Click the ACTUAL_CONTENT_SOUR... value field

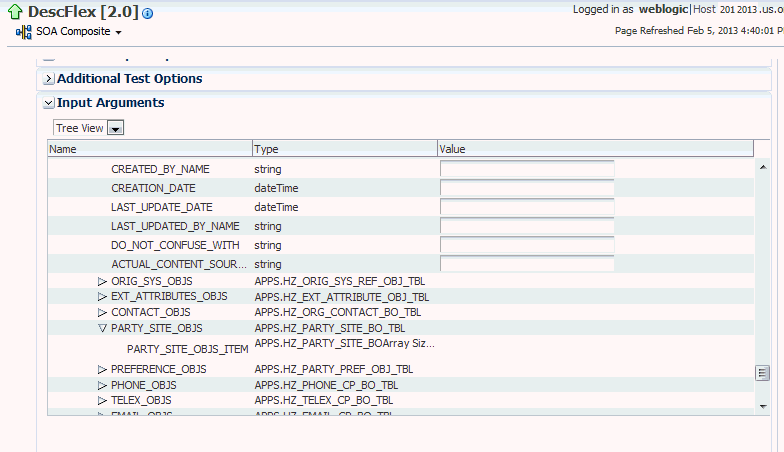pos(527,264)
